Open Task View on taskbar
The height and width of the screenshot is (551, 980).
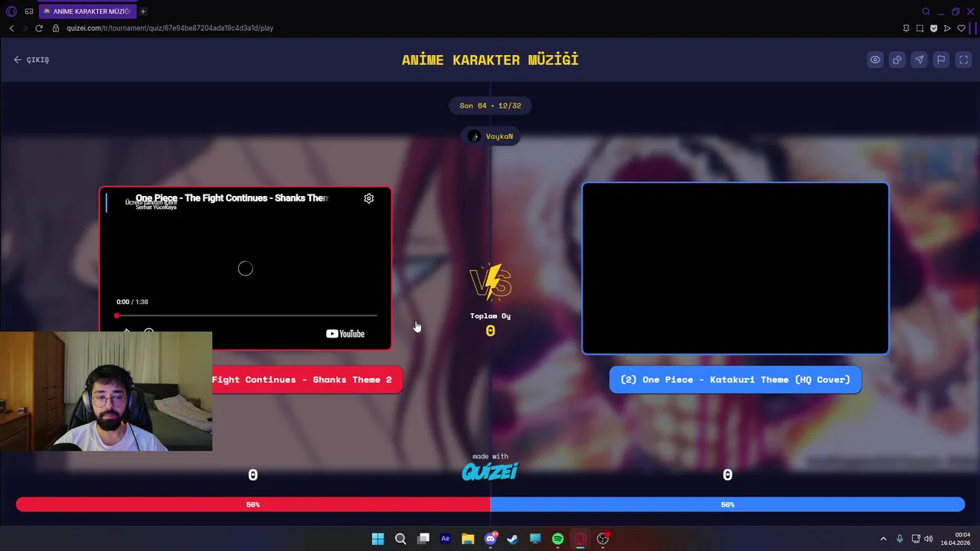(x=423, y=539)
